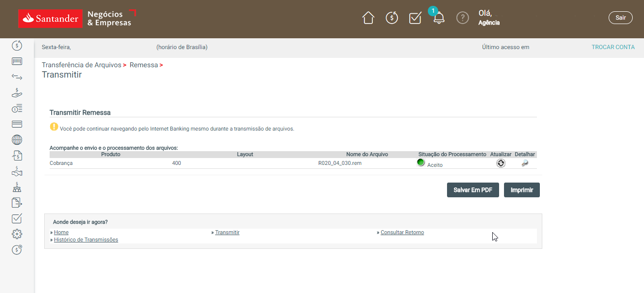644x293 pixels.
Task: Click the header checkbox approvals icon
Action: pos(415,18)
